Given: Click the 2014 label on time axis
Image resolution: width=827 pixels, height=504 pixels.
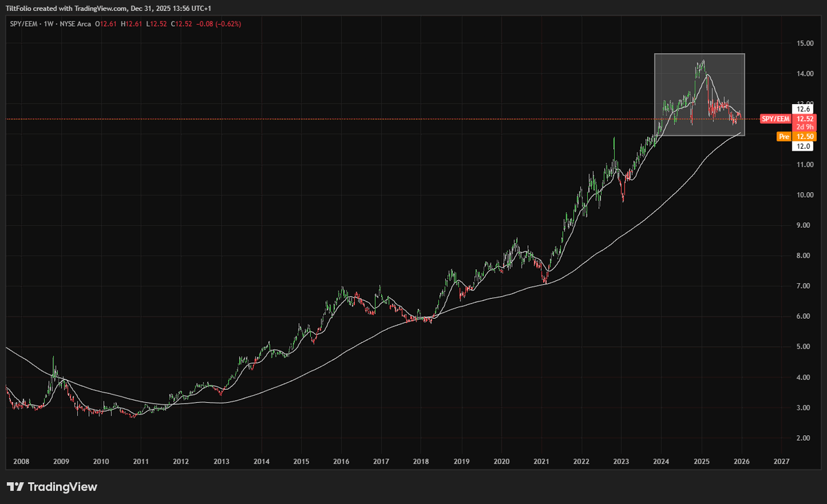Looking at the screenshot, I should (261, 462).
